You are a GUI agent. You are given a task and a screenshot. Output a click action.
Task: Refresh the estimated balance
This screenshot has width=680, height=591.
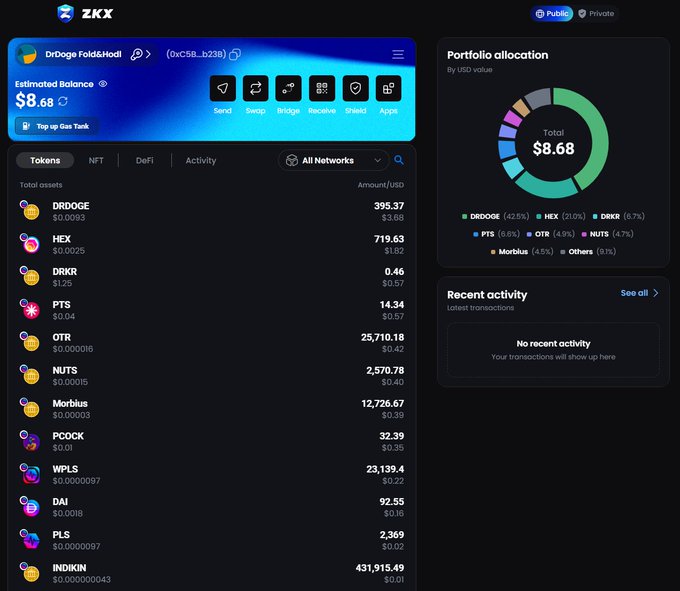point(63,101)
